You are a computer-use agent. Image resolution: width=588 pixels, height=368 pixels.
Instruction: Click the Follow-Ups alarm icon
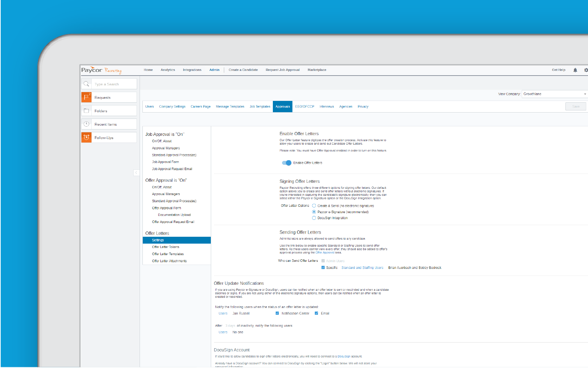[x=86, y=138]
